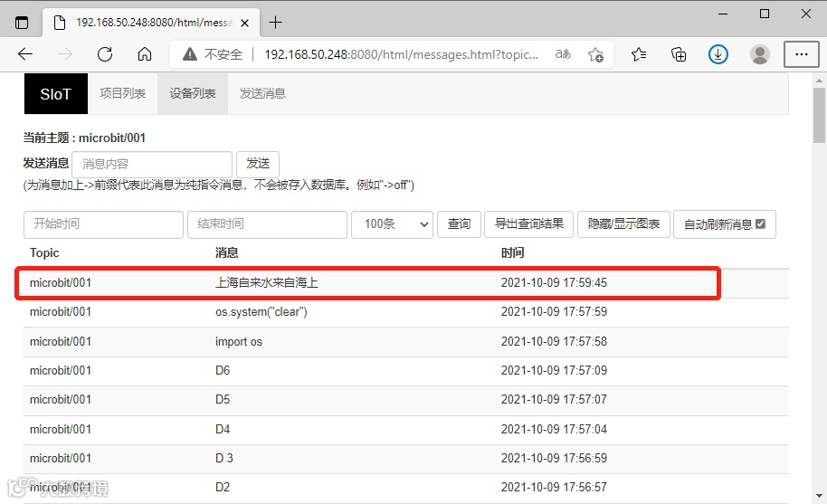827x504 pixels.
Task: Click the 导出查询结果 button
Action: [x=529, y=224]
